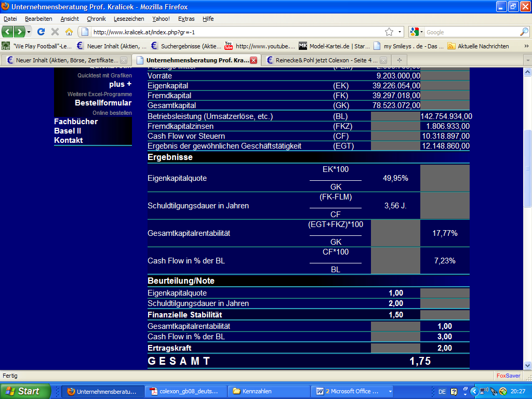The height and width of the screenshot is (399, 532).
Task: Click the vertical scrollbar thumb
Action: coord(527,168)
